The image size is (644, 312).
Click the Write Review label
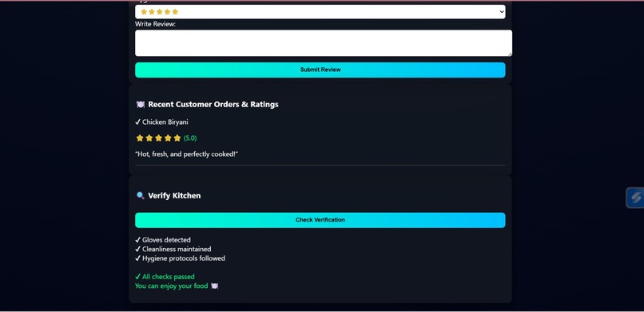pyautogui.click(x=155, y=24)
